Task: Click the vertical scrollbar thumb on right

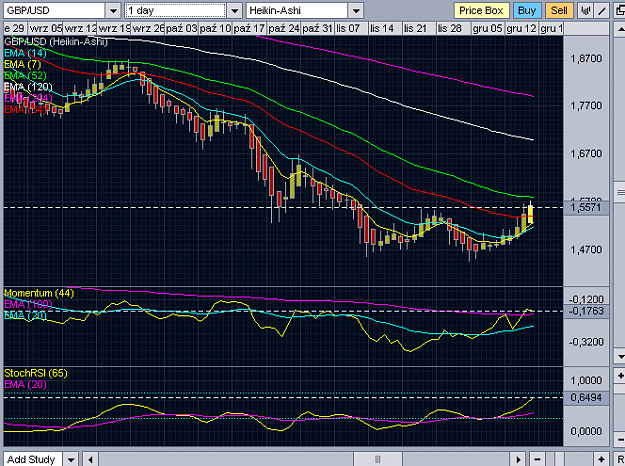Action: [619, 193]
